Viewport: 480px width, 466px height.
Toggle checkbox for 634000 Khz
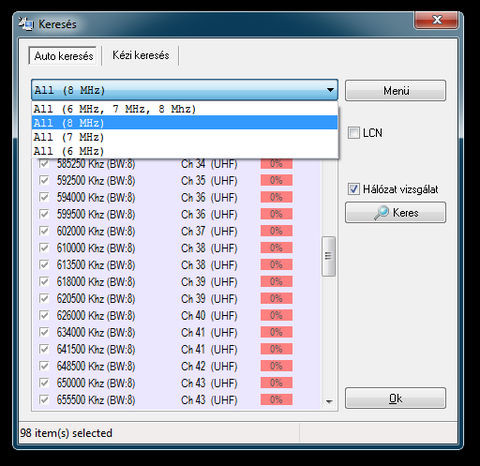[44, 332]
